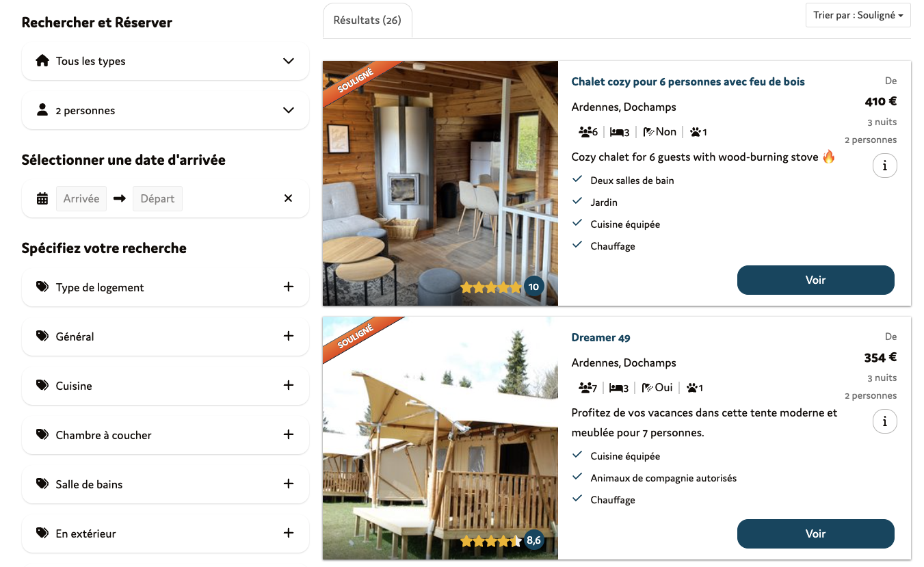Click tag icon next to En extérieur
The image size is (924, 567).
(42, 533)
